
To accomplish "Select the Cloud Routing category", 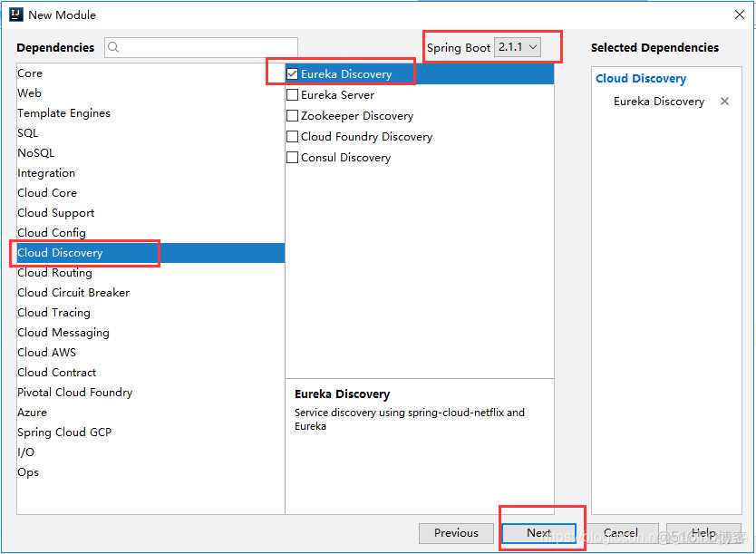I will tap(54, 273).
